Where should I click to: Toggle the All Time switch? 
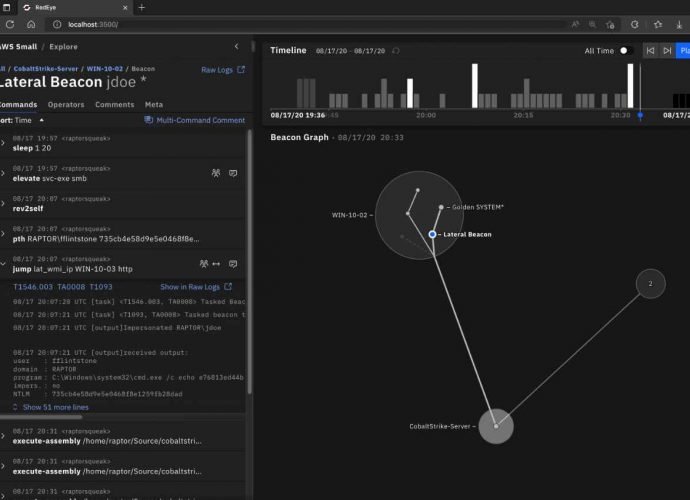(x=626, y=51)
